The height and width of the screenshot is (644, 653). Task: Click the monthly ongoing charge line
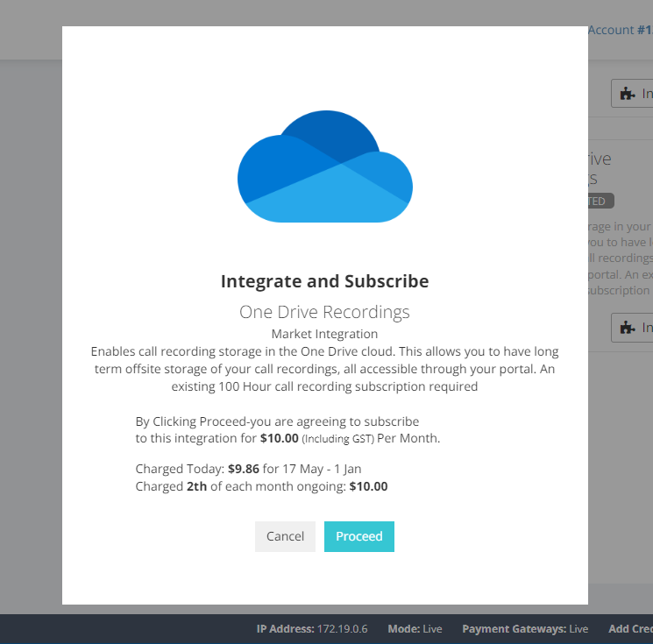pos(261,485)
